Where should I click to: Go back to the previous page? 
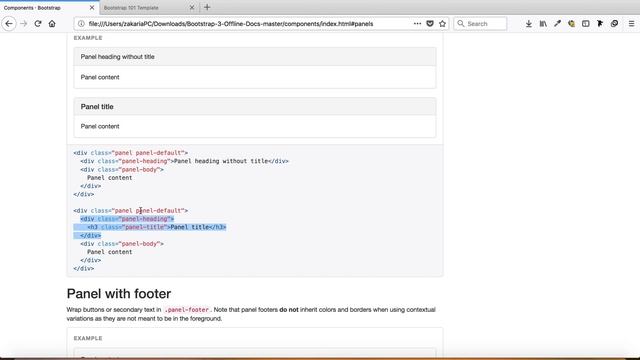pos(9,24)
